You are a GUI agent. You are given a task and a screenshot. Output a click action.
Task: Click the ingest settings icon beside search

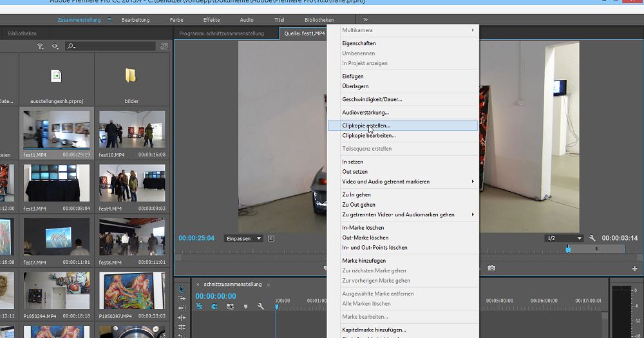point(164,46)
